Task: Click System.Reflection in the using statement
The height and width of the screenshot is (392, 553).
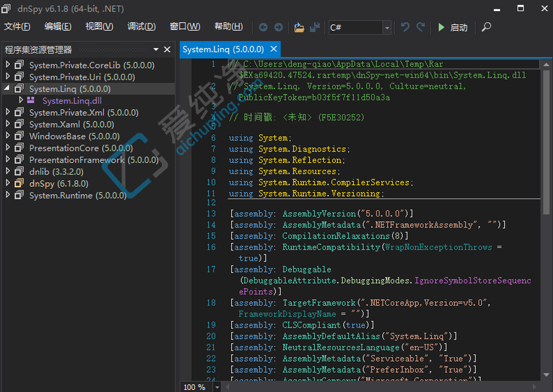Action: [300, 160]
